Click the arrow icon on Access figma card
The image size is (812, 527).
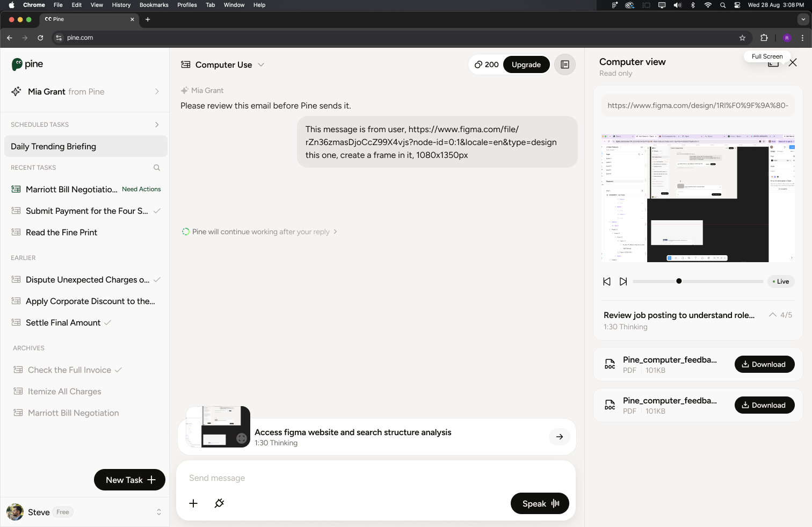(x=560, y=437)
